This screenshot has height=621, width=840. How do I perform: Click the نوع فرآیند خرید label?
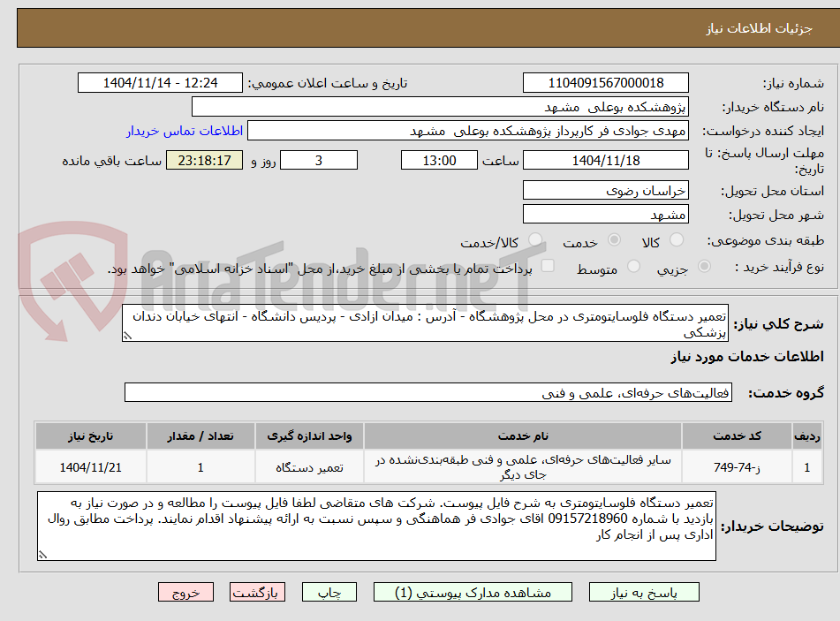tap(779, 267)
